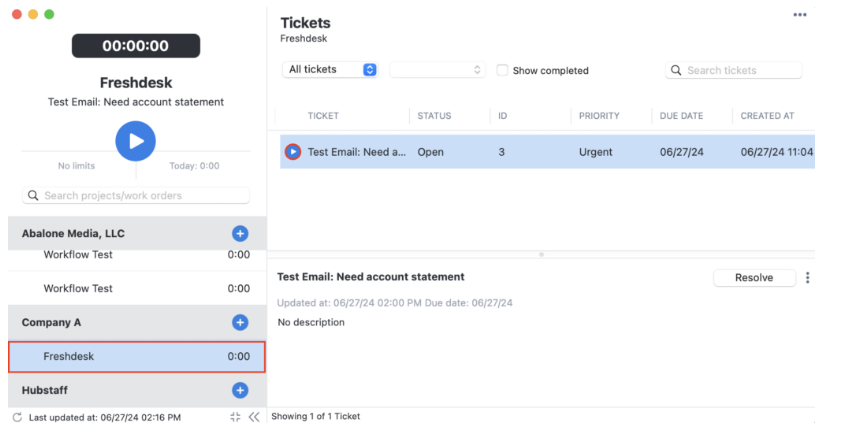Sort tickets by the Status column
The image size is (847, 433).
point(434,116)
